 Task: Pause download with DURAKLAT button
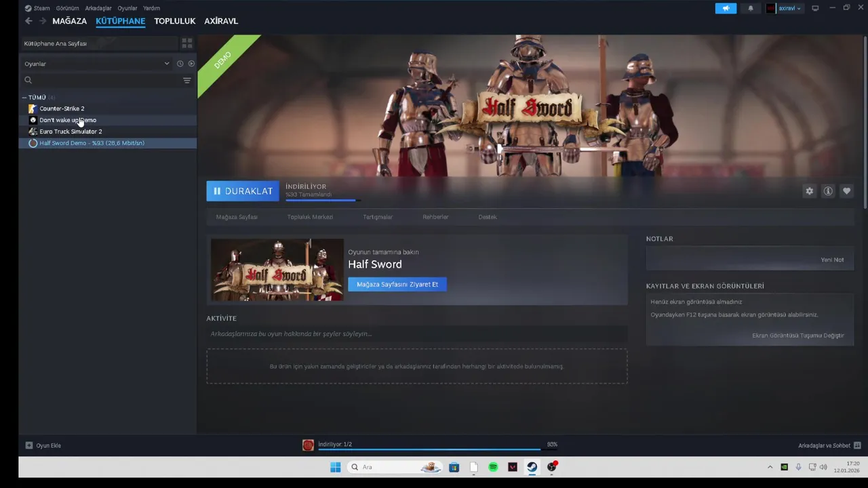coord(243,191)
